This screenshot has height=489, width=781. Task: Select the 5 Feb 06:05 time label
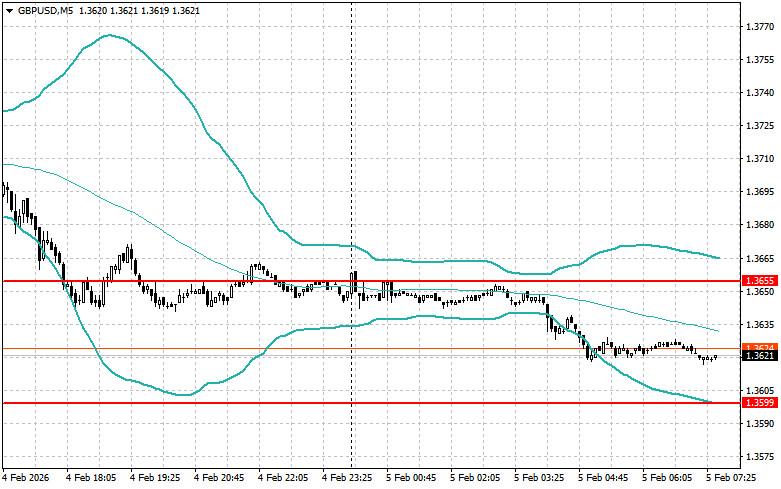point(667,478)
